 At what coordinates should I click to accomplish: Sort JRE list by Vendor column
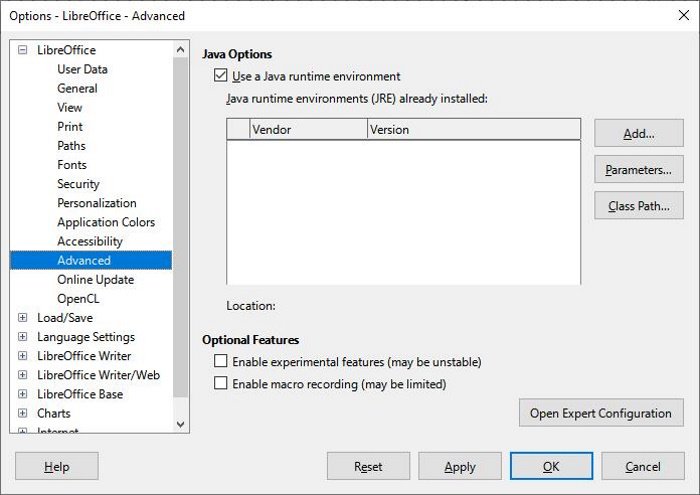[x=308, y=129]
